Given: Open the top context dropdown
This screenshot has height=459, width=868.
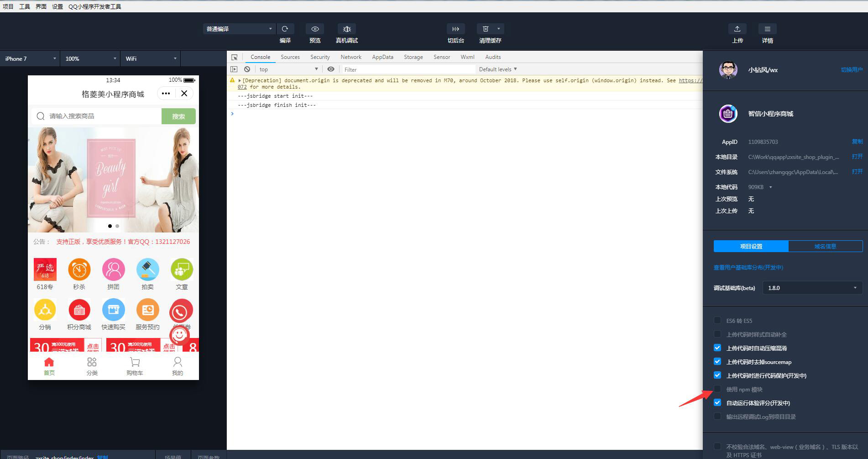Looking at the screenshot, I should coord(288,69).
